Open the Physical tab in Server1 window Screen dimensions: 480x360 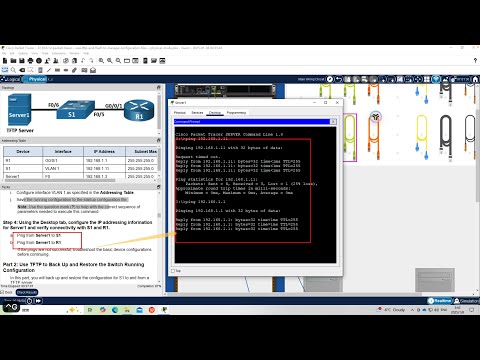180,113
